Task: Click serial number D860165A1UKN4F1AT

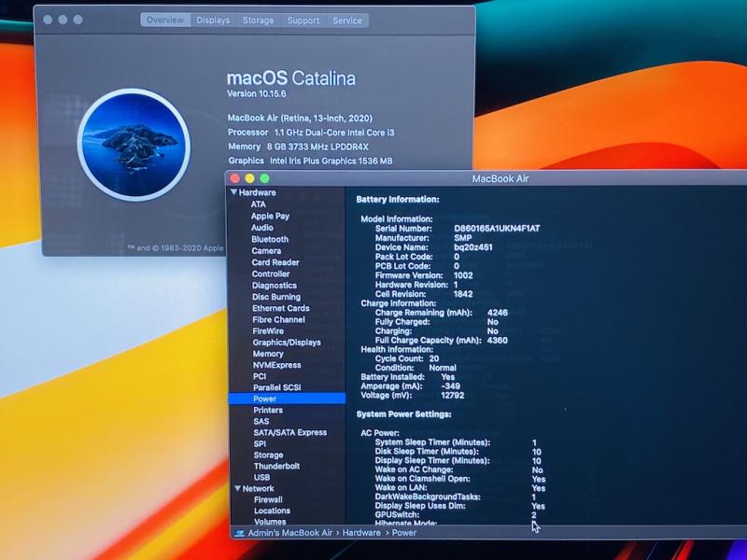Action: (497, 229)
